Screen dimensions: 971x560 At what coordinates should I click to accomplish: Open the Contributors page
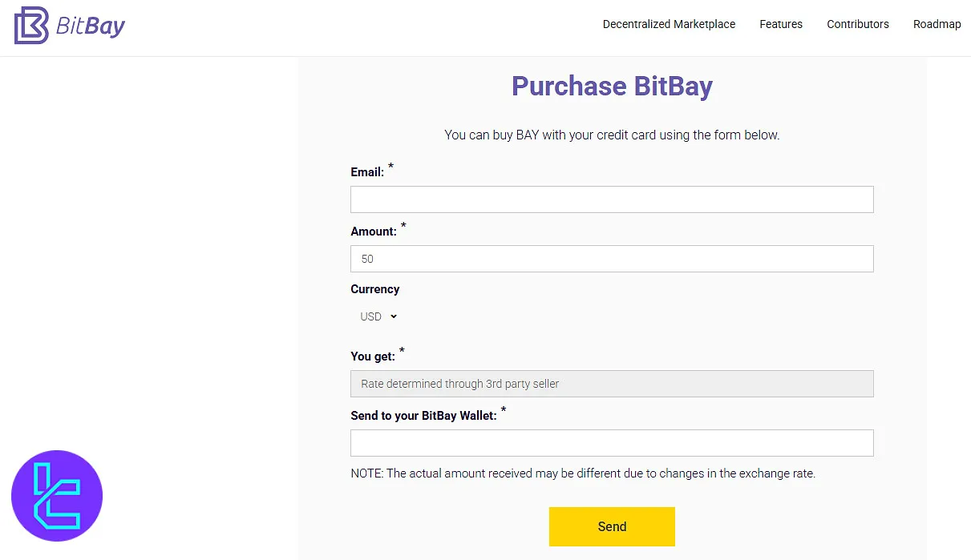(x=857, y=24)
